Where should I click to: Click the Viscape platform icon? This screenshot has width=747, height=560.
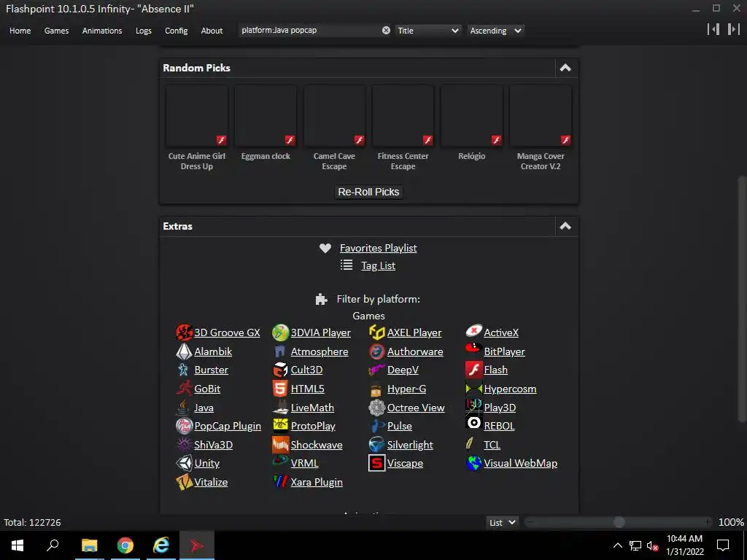click(x=377, y=463)
